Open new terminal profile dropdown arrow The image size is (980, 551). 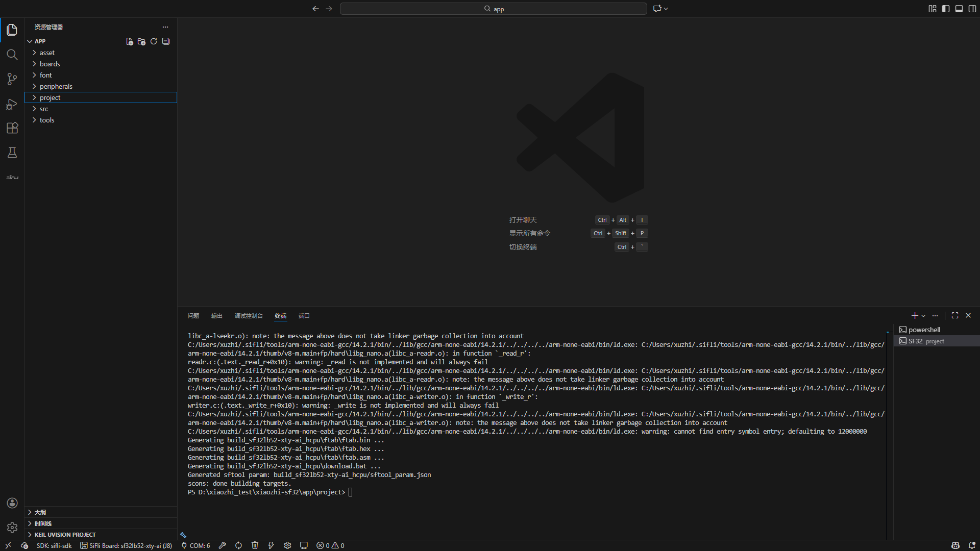923,316
